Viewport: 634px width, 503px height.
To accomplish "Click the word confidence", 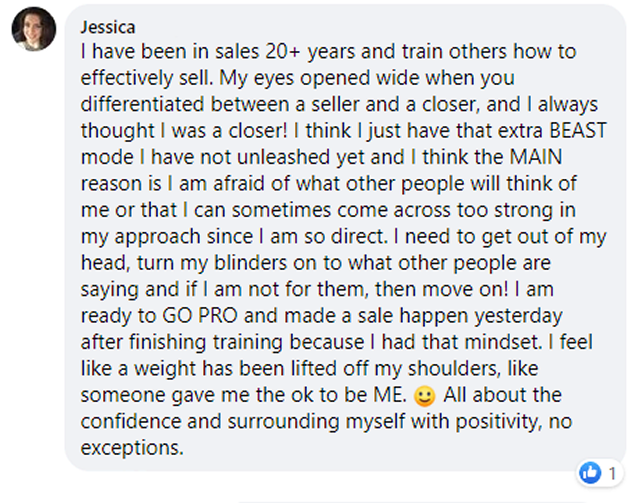I will click(x=131, y=421).
